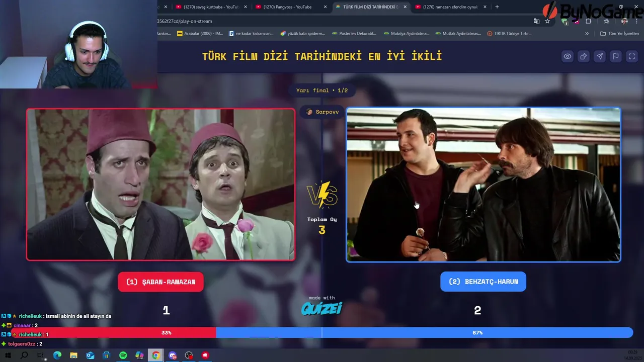Open Discord icon with 9+ badge
Image resolution: width=644 pixels, height=362 pixels.
(x=173, y=355)
